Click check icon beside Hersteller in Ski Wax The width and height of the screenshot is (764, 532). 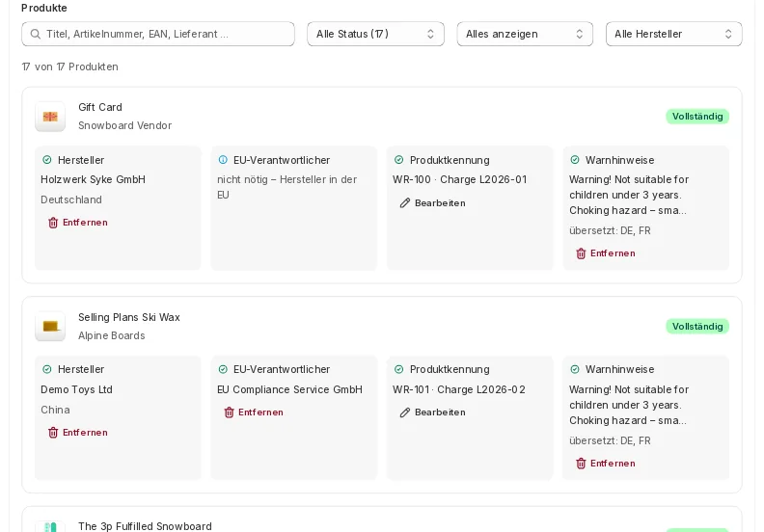coord(47,369)
